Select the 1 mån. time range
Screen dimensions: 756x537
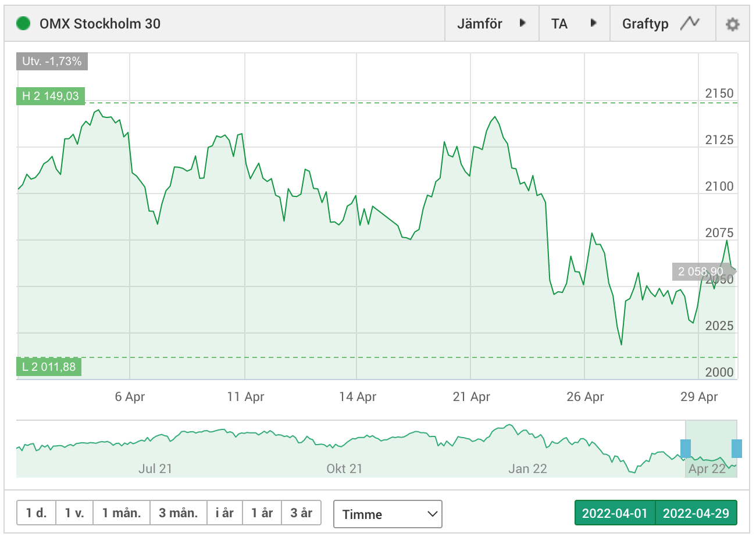[122, 513]
